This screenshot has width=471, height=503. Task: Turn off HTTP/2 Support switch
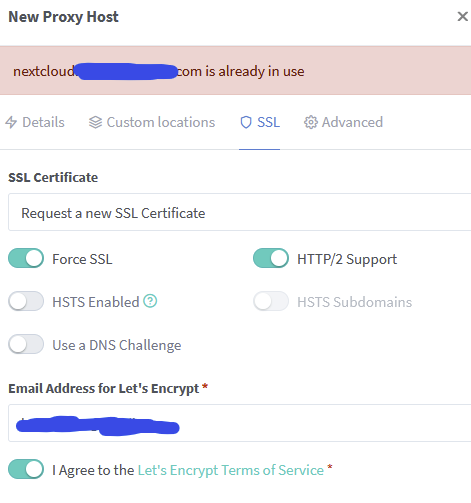point(271,258)
